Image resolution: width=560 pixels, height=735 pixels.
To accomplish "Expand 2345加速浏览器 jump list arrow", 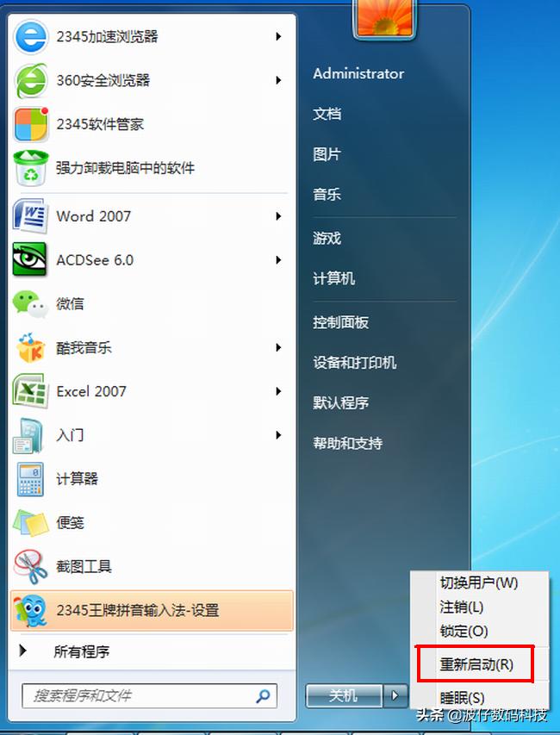I will click(278, 36).
